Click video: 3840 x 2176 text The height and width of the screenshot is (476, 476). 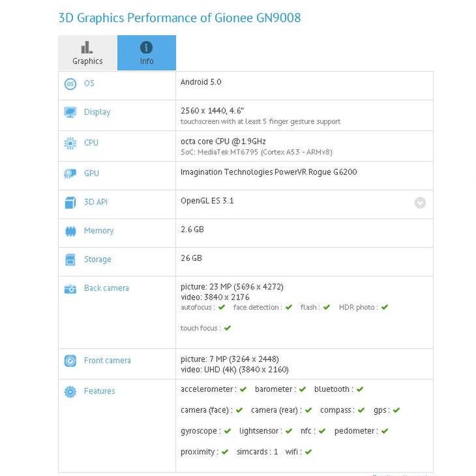(x=215, y=297)
